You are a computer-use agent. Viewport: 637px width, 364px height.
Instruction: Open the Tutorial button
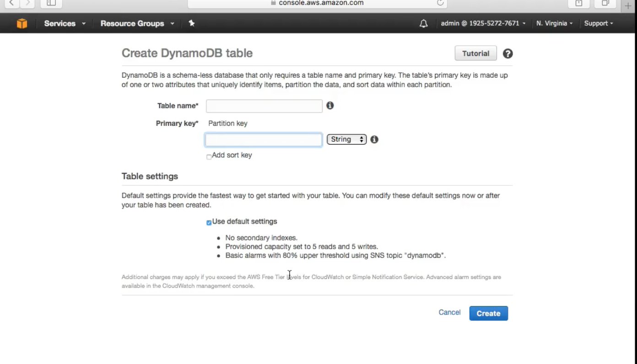(475, 54)
